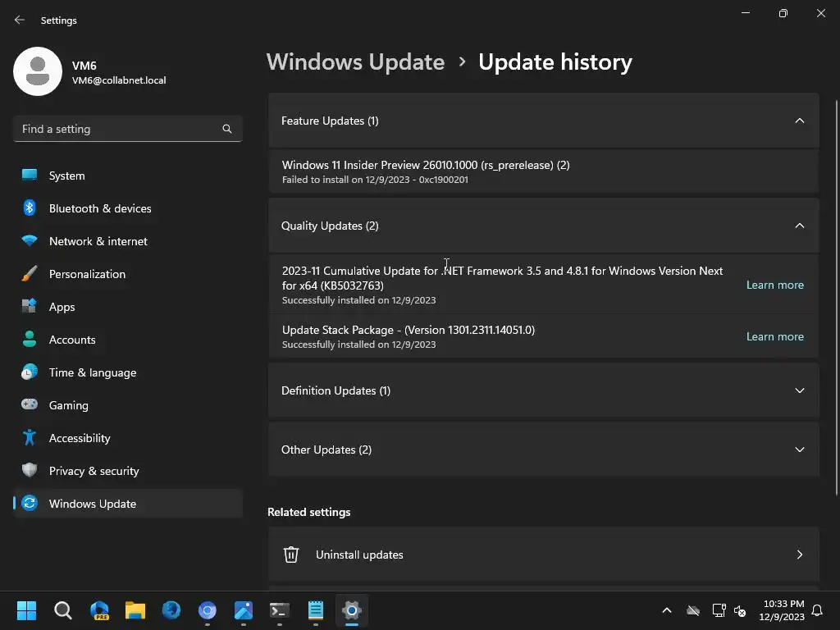Viewport: 840px width, 630px height.
Task: Expand the Other Updates section
Action: [x=800, y=450]
